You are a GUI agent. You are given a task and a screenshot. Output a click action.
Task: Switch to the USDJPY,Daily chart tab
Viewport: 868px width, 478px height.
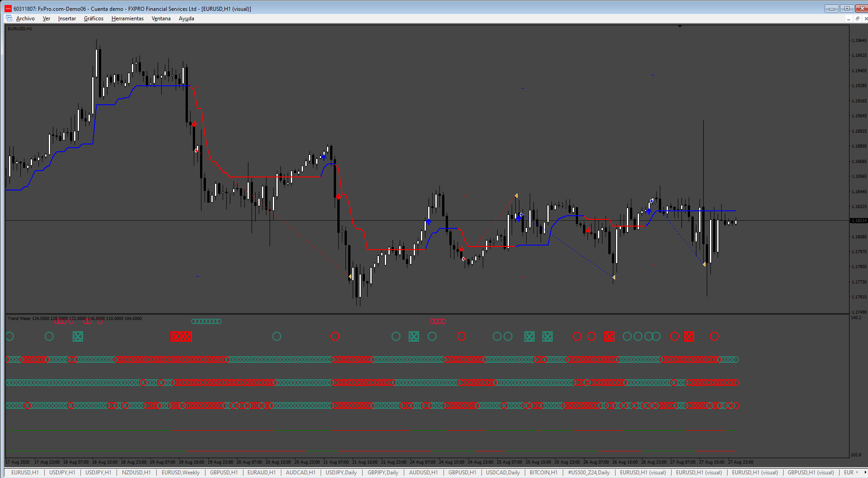[x=341, y=473]
